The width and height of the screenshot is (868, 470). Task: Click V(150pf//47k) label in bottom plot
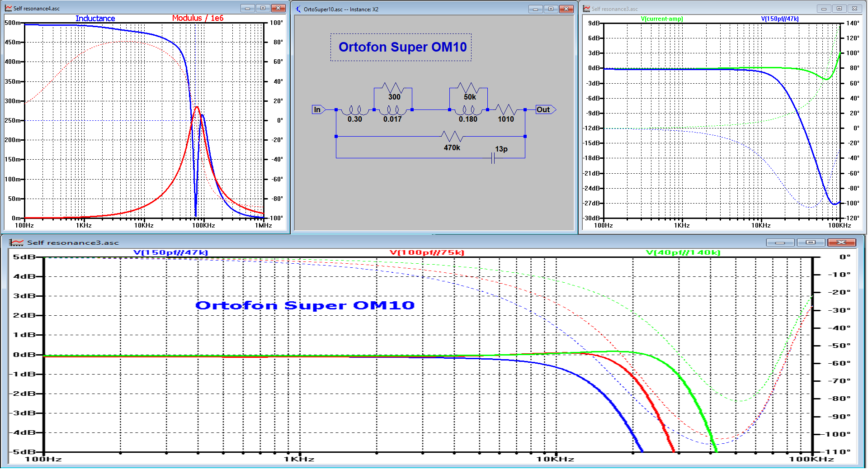171,252
